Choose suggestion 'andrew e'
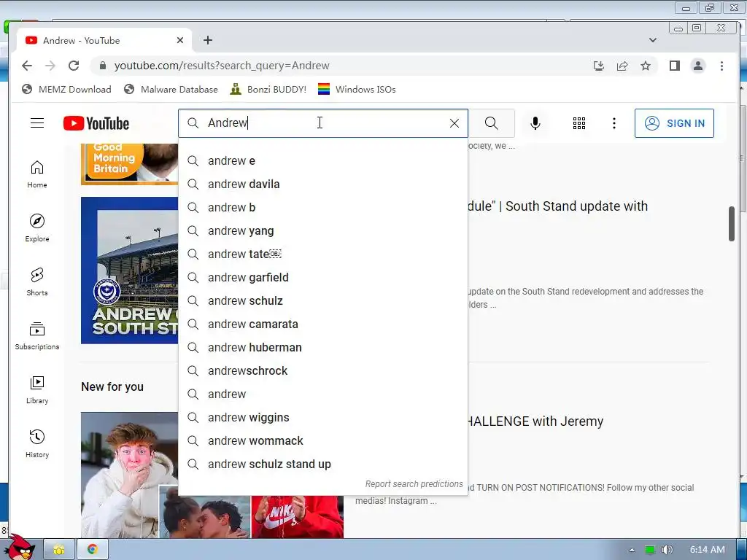Image resolution: width=747 pixels, height=560 pixels. 323,161
